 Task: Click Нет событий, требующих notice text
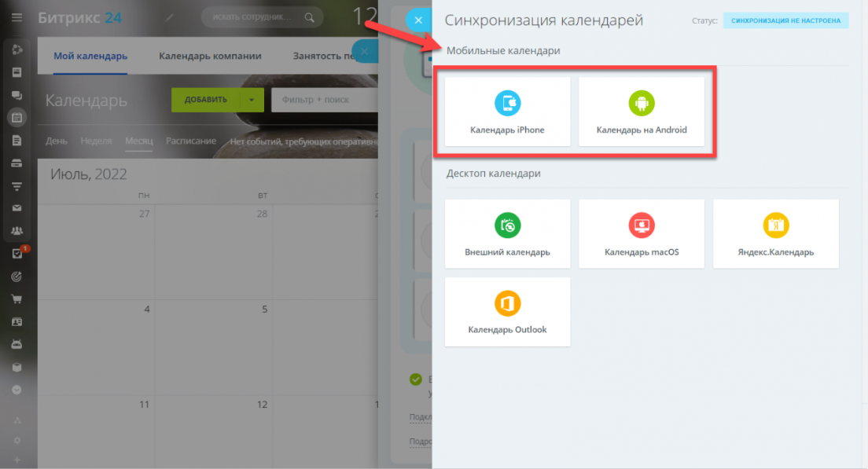click(x=304, y=141)
